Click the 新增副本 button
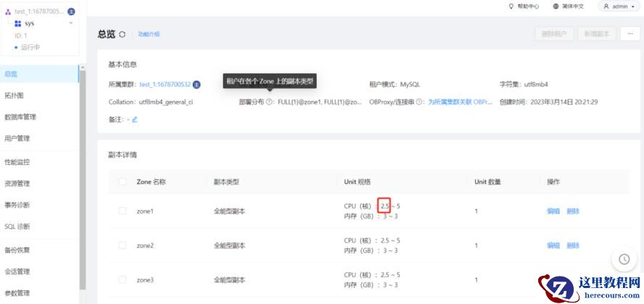Image resolution: width=644 pixels, height=304 pixels. [x=597, y=34]
